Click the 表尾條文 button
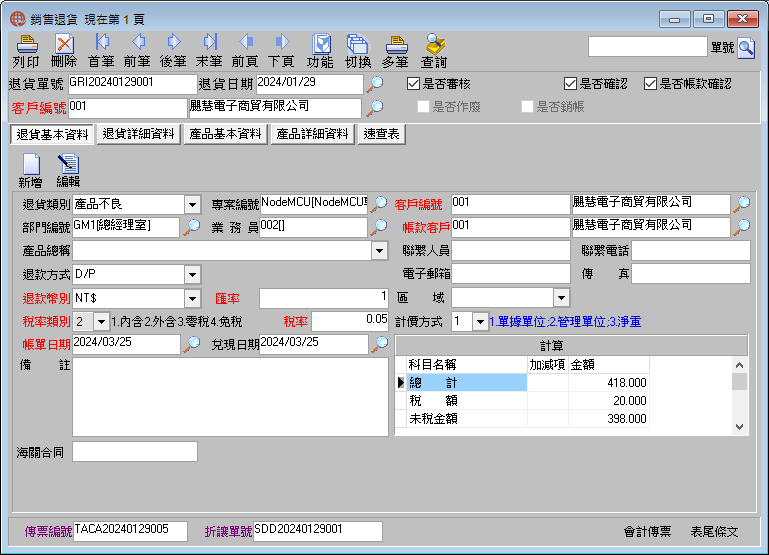769x555 pixels. (x=714, y=531)
